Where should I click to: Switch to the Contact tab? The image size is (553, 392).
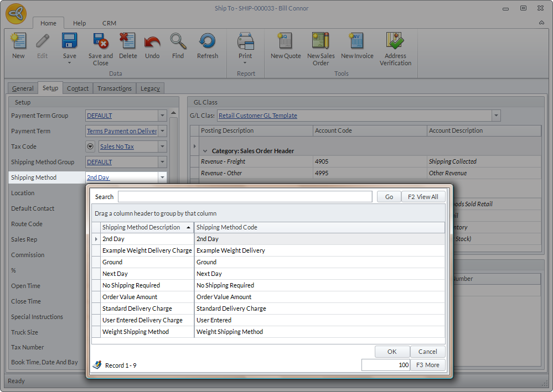click(77, 88)
